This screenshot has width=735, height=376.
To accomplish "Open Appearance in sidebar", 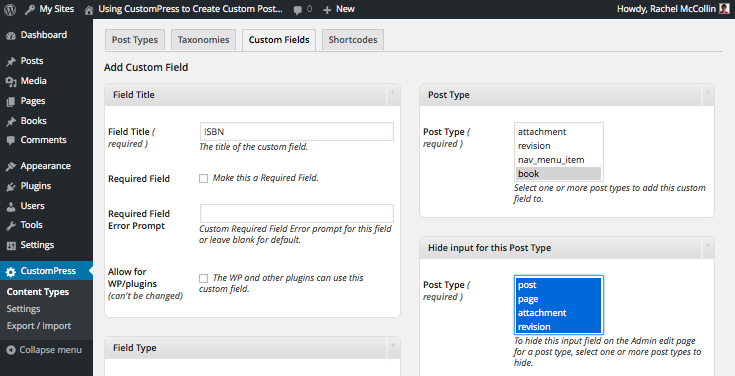I will 45,166.
